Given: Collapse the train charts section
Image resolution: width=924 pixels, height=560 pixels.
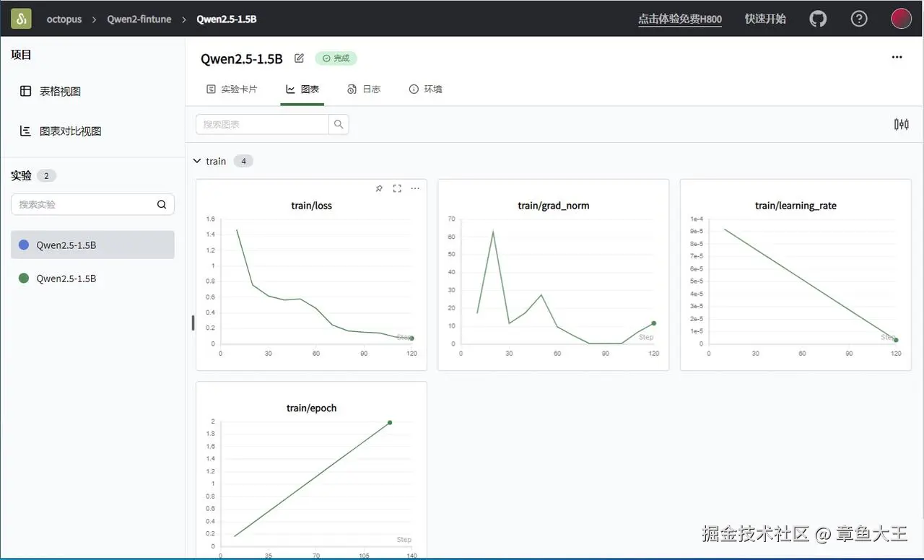Looking at the screenshot, I should [x=197, y=161].
